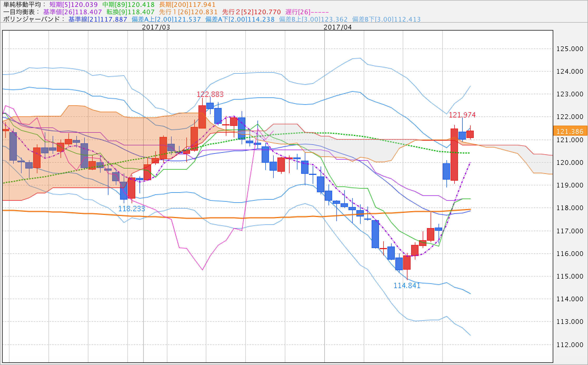Click the 基準値[26]118.407 Ichimoku legend
The width and height of the screenshot is (588, 365).
pos(72,12)
